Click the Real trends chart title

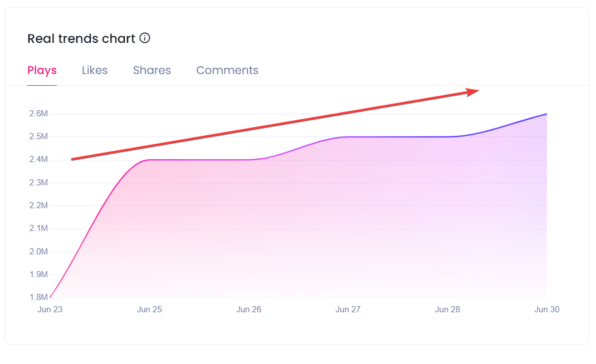[81, 38]
